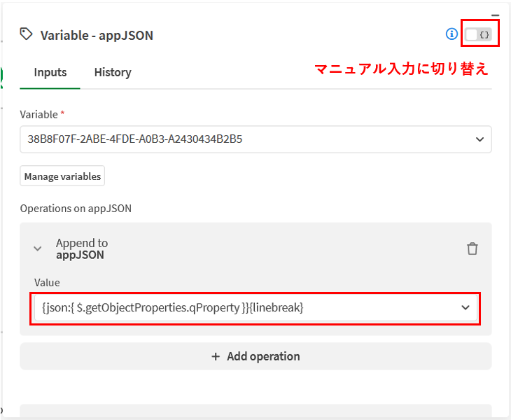Click the Add operation button
Viewport: 511px width, 420px height.
click(255, 356)
